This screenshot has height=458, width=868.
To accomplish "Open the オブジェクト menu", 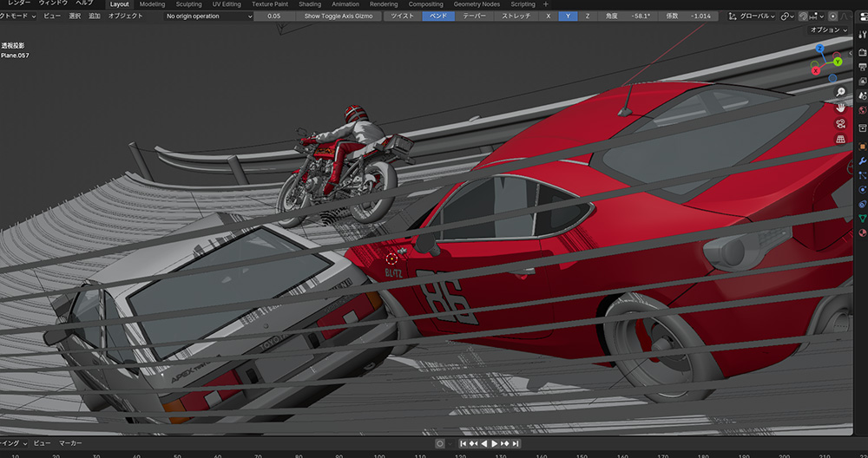I will (x=126, y=16).
